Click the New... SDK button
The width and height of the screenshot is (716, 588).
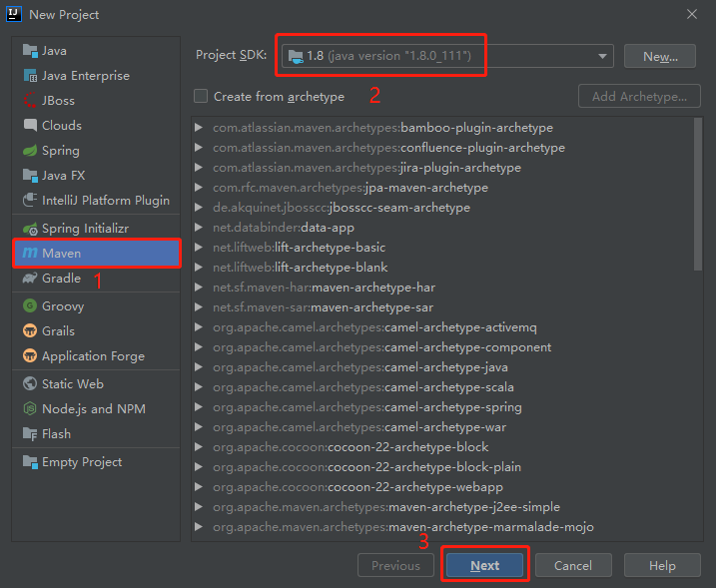click(x=660, y=56)
